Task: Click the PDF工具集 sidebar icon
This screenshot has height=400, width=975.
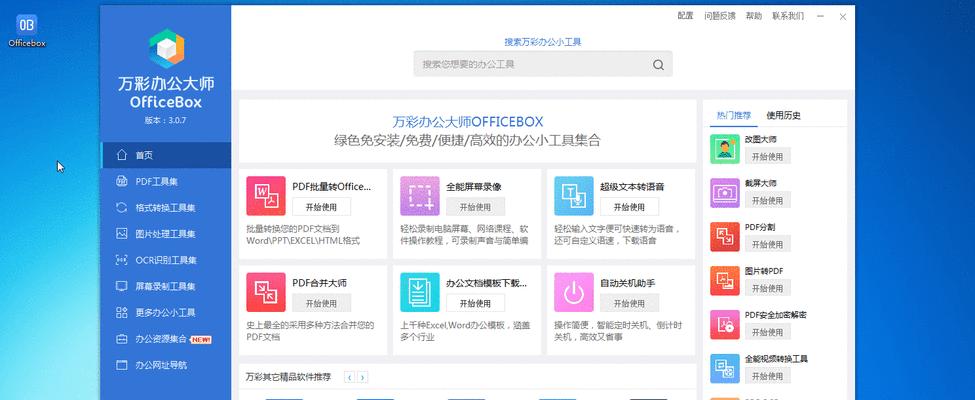Action: click(x=122, y=181)
